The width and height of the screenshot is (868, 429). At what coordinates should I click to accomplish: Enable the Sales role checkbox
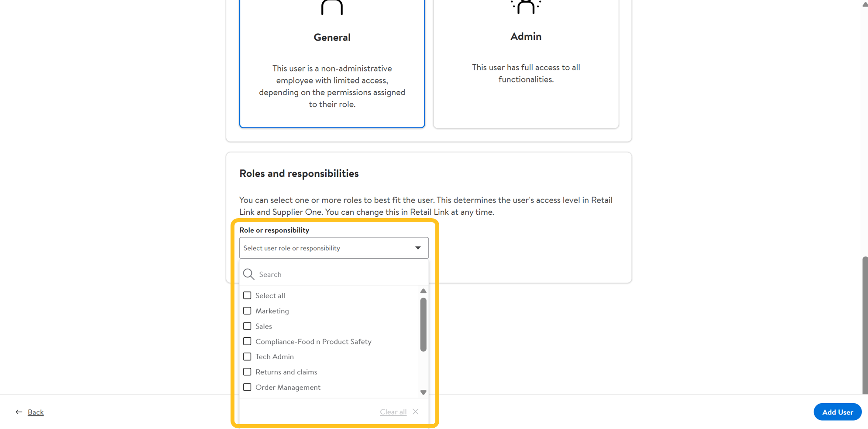tap(247, 326)
